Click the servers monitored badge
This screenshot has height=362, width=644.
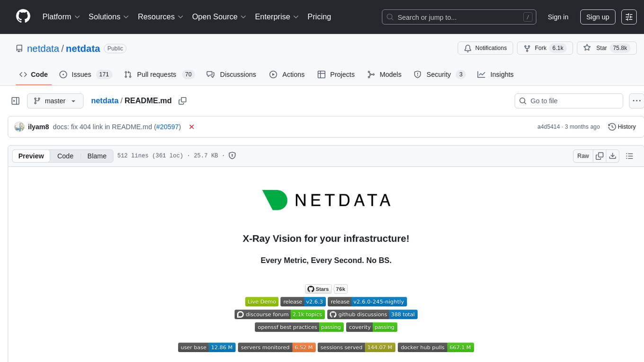(x=277, y=347)
